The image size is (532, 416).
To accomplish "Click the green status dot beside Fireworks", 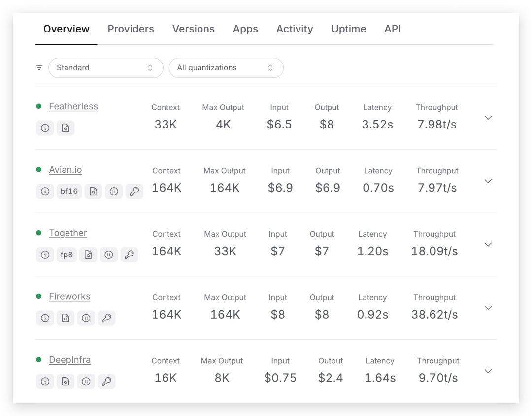I will [39, 296].
